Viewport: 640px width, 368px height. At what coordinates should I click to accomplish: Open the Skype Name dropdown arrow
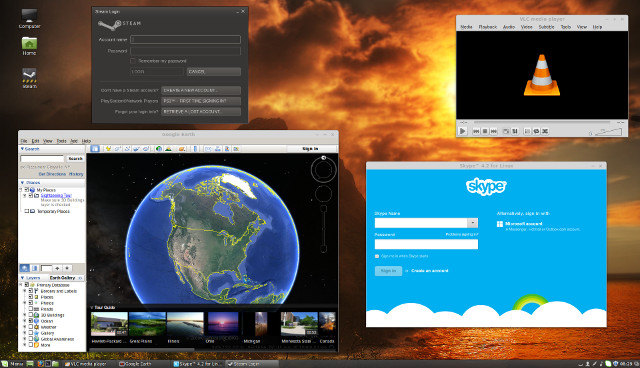click(472, 223)
